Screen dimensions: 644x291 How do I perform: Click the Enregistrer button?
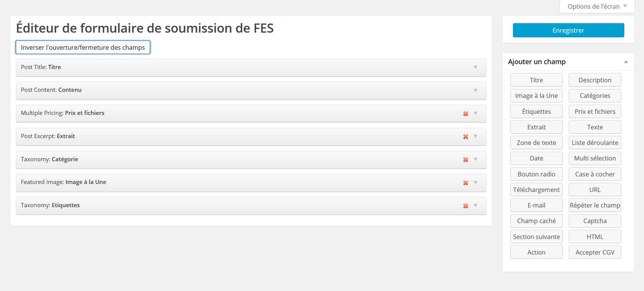(568, 30)
